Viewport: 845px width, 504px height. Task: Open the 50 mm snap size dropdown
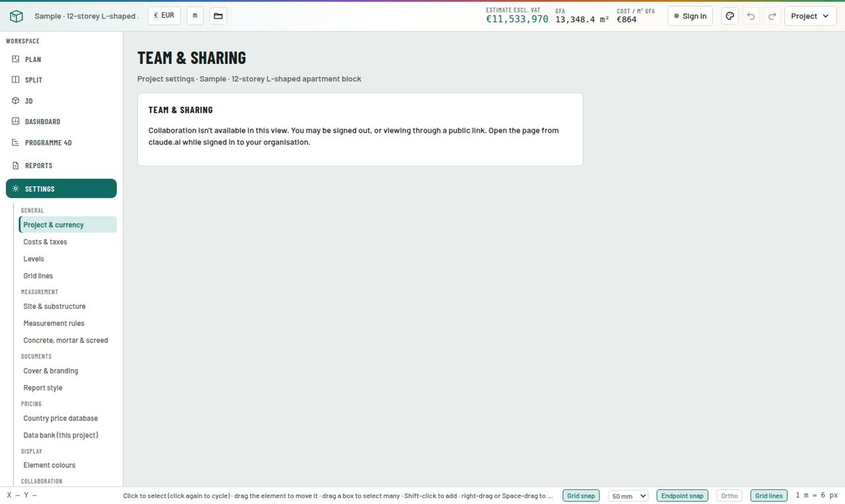click(x=628, y=495)
